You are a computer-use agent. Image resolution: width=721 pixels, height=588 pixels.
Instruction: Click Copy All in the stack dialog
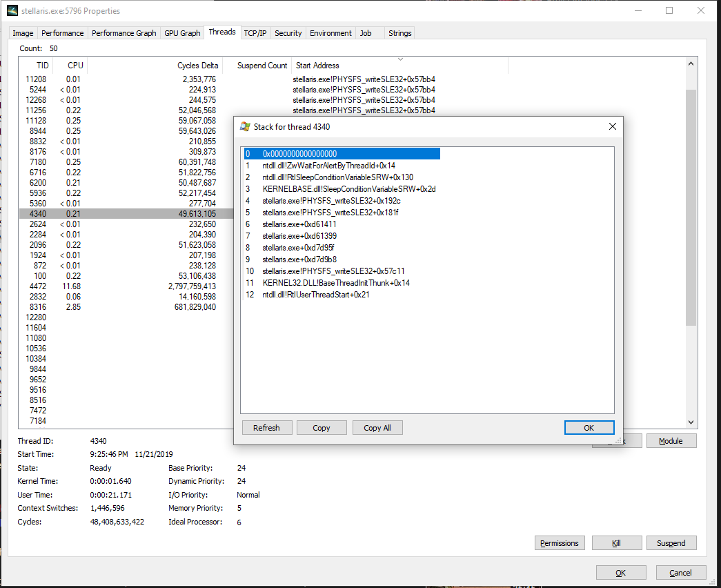coord(377,428)
